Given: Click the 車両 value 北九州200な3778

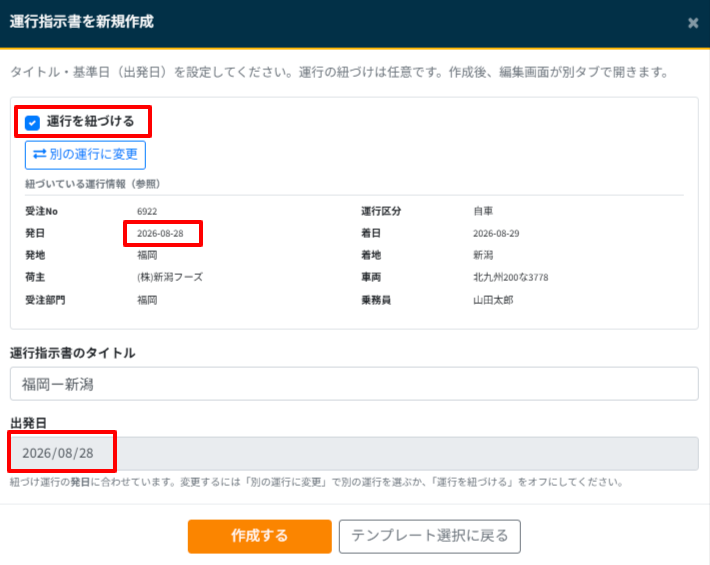Looking at the screenshot, I should point(511,277).
